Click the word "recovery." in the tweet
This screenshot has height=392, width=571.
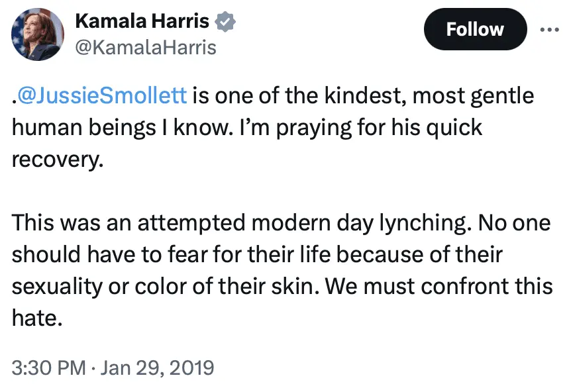(x=58, y=160)
